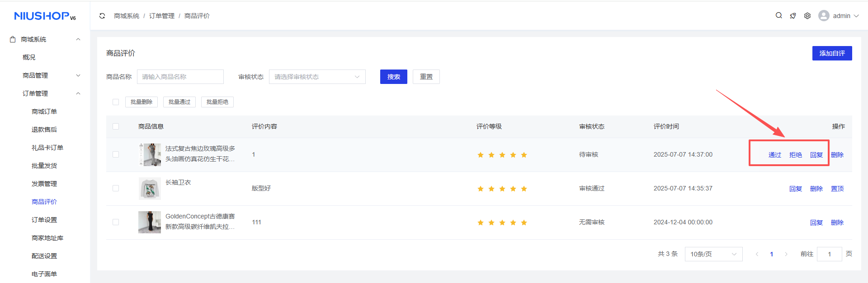
Task: Click the 添加自评 button
Action: [x=832, y=53]
